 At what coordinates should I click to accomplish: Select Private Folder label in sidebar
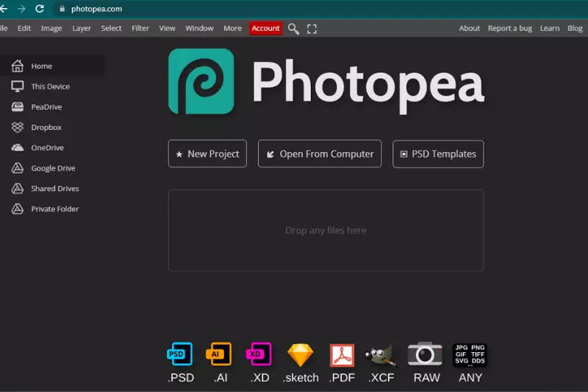(54, 209)
